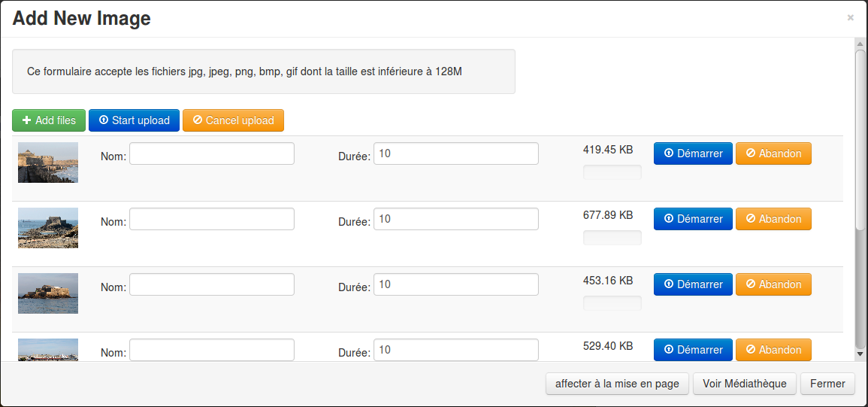Image resolution: width=868 pixels, height=407 pixels.
Task: Click the Durée field for the 677.89 KB image
Action: [456, 219]
